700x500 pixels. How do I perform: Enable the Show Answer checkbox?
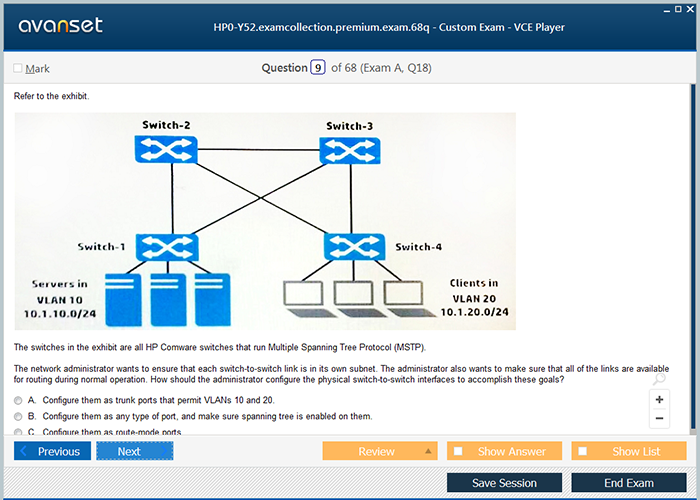tap(458, 451)
